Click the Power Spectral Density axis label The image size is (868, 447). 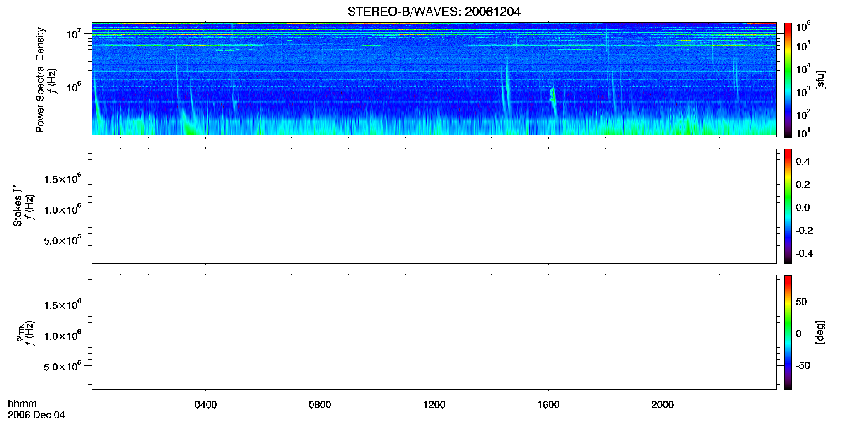[40, 80]
